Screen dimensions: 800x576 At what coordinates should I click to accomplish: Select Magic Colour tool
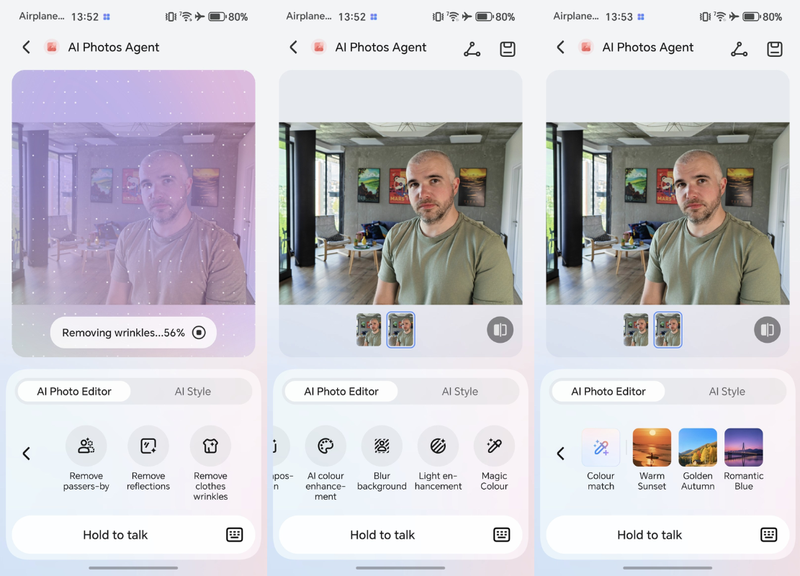point(494,458)
